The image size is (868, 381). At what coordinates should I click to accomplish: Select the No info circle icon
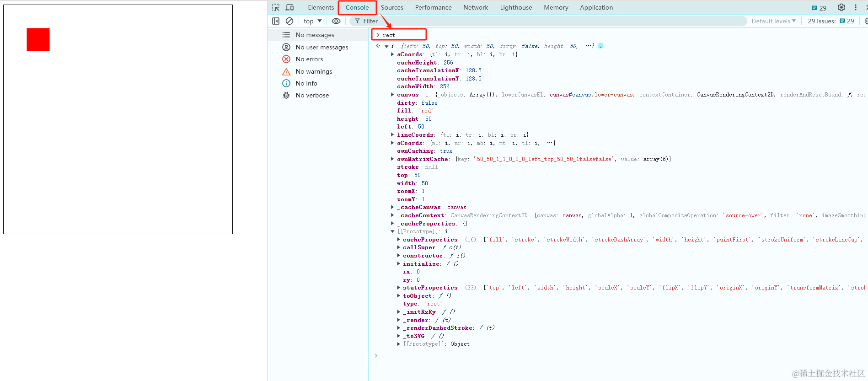pos(286,83)
